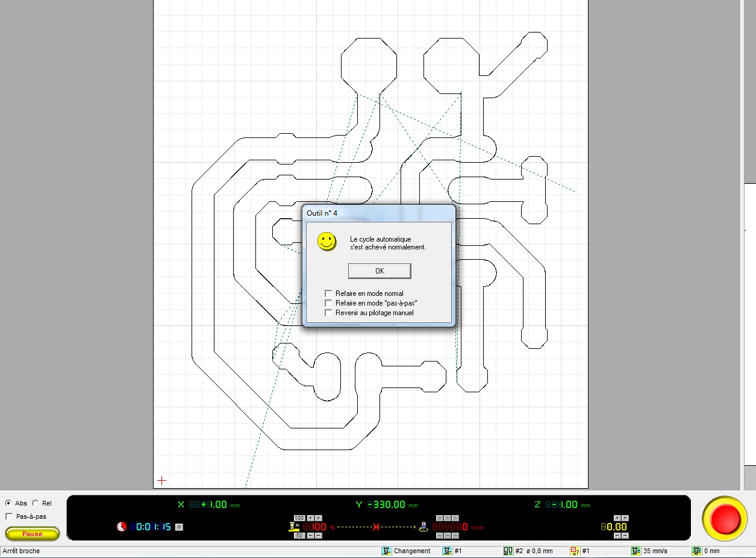Check "Refaire en mode pas-à-pas" option
The image size is (756, 558).
[x=328, y=303]
